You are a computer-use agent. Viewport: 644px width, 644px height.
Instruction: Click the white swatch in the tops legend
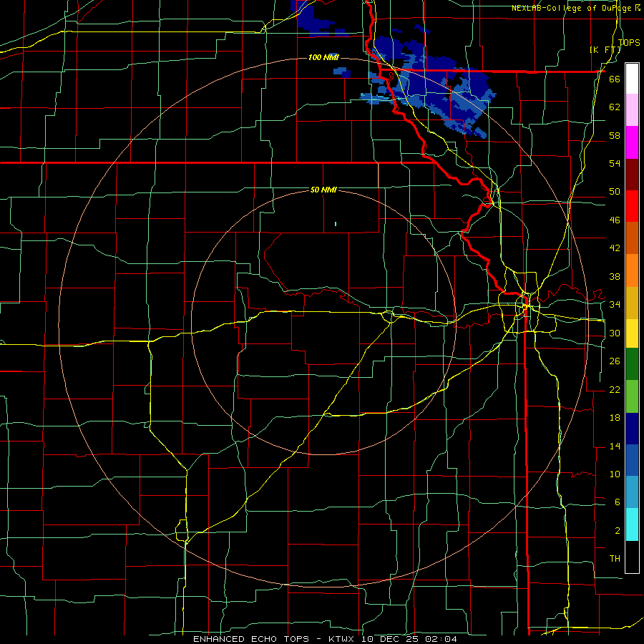coord(632,79)
